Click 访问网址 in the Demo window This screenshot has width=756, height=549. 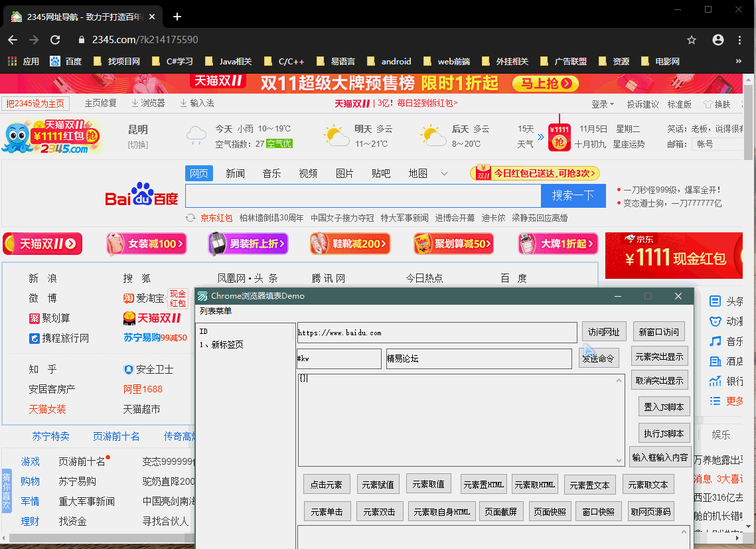coord(603,332)
